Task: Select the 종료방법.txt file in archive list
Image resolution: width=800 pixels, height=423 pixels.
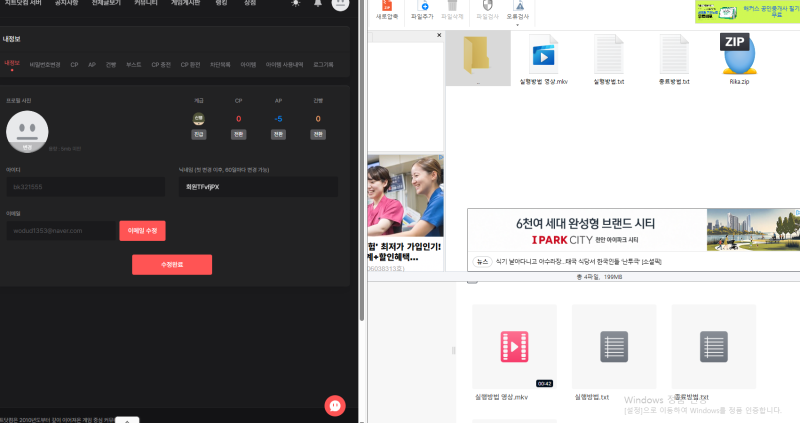Action: click(x=674, y=53)
